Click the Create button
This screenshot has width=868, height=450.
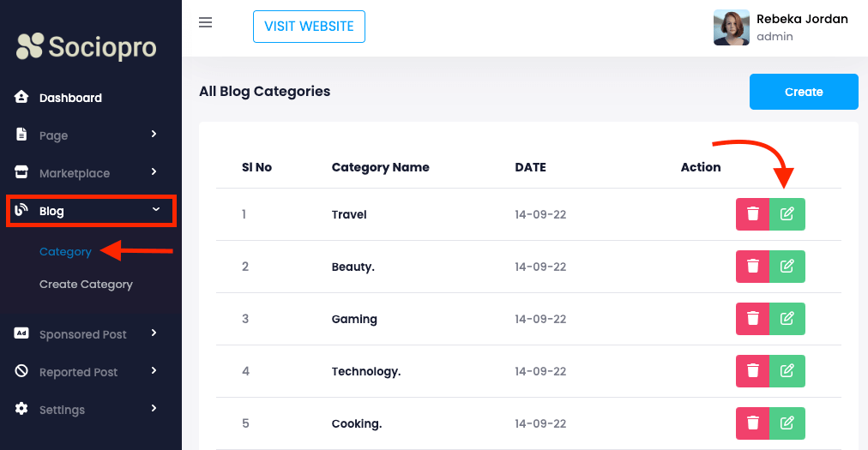pyautogui.click(x=804, y=92)
